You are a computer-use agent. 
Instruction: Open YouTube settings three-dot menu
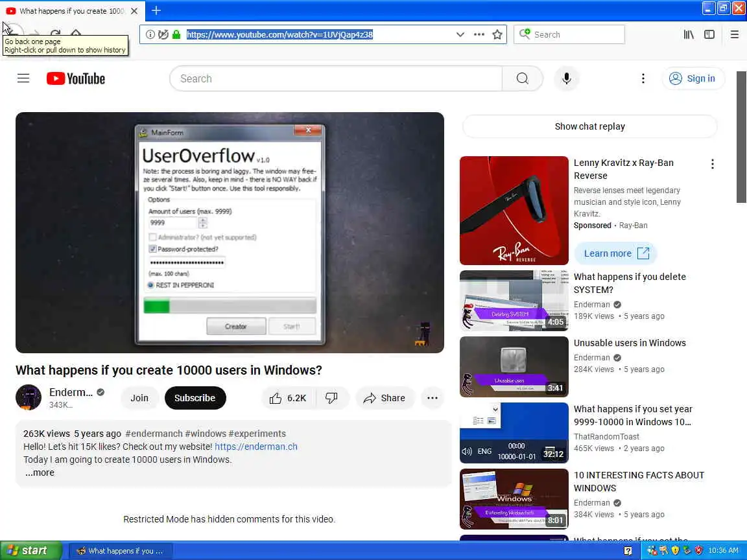pos(643,78)
